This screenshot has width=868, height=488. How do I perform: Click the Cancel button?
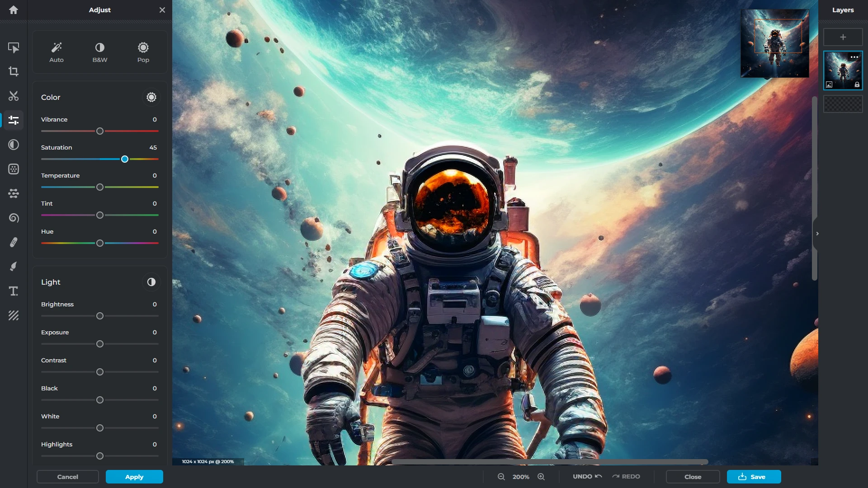tap(68, 477)
